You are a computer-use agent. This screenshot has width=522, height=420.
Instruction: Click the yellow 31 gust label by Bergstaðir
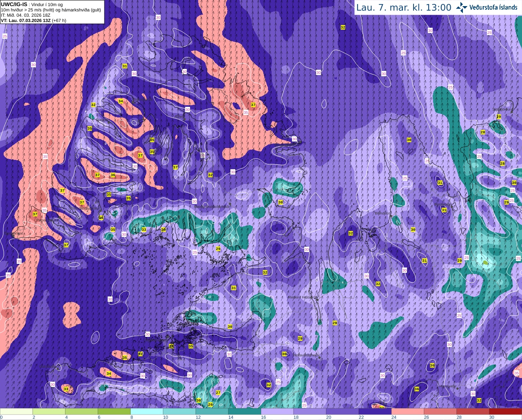pyautogui.click(x=444, y=210)
